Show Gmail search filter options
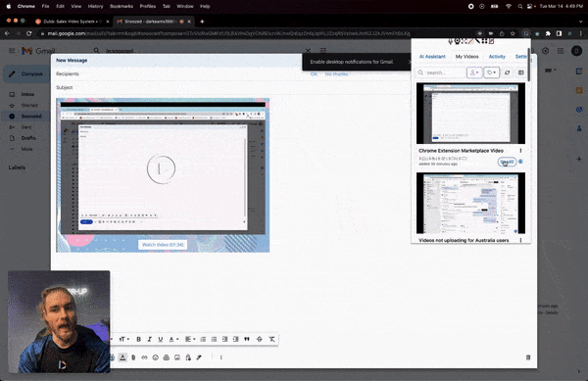Image resolution: width=588 pixels, height=381 pixels. [322, 50]
